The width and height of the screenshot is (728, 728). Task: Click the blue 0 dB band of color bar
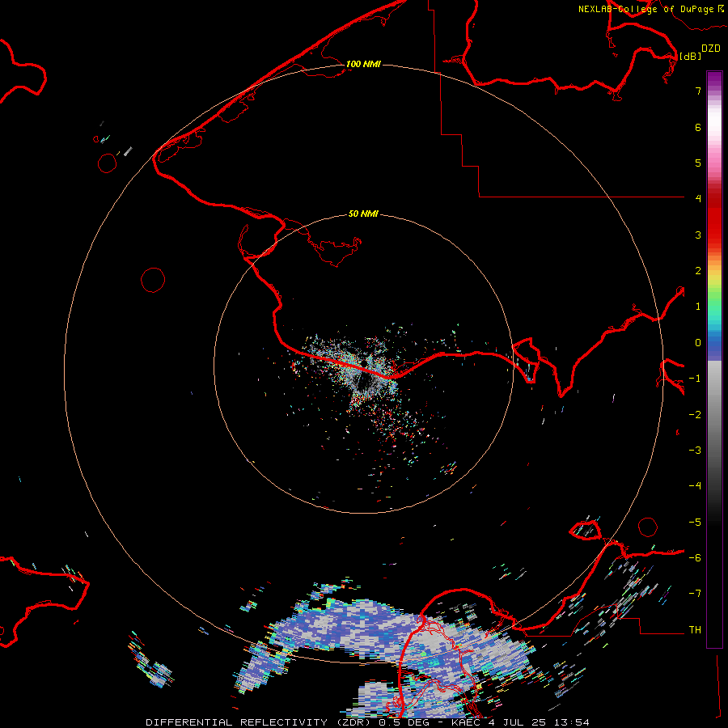coord(714,344)
